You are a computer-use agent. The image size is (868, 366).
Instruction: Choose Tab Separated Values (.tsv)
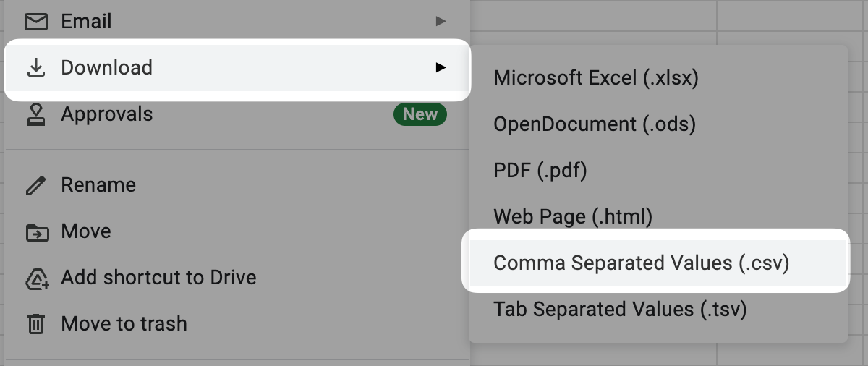point(620,309)
